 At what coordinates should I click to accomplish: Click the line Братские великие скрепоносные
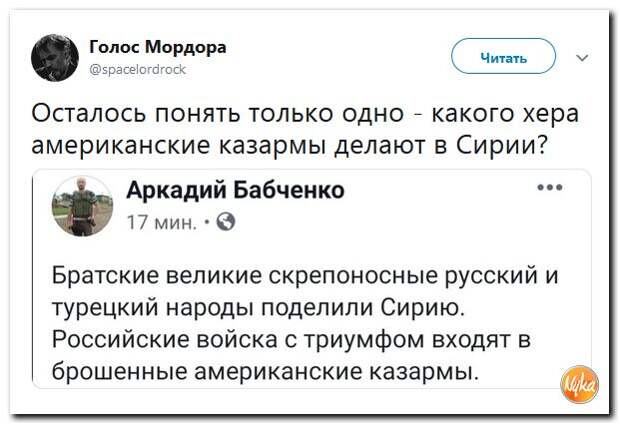coord(305,275)
